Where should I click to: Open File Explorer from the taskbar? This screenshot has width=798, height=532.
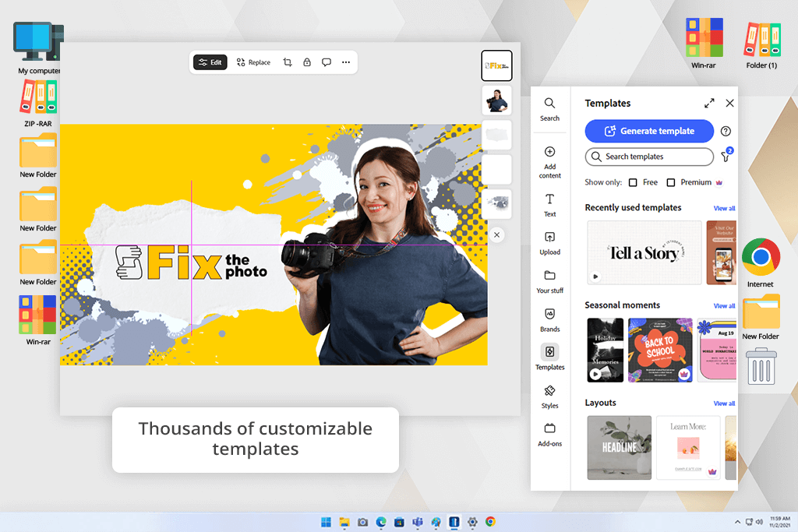[344, 522]
